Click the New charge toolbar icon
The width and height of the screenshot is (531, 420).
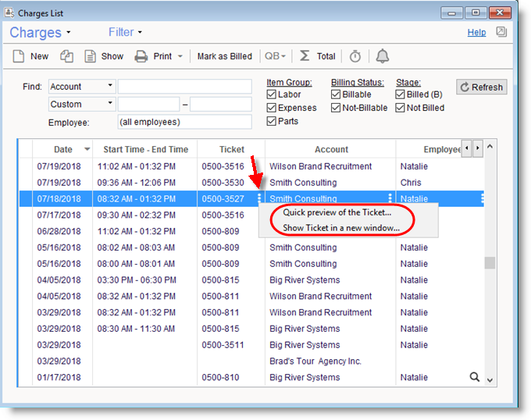pos(20,56)
